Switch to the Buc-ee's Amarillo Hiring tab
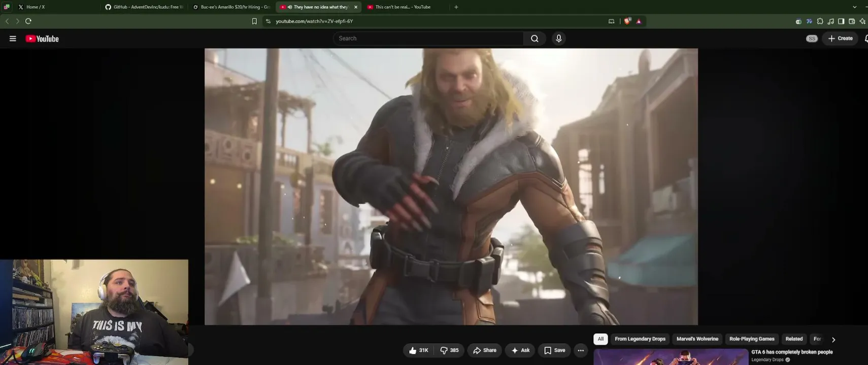This screenshot has width=868, height=365. pos(231,7)
